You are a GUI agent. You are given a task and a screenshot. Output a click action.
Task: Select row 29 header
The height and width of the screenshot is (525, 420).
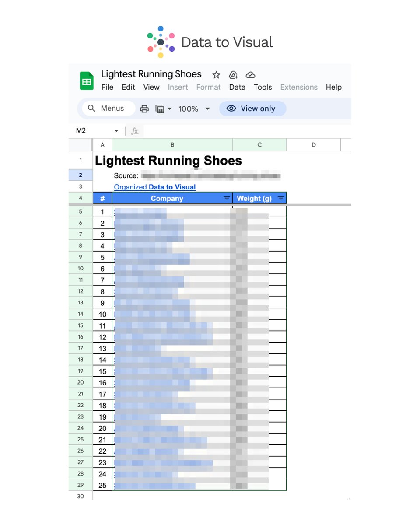80,485
